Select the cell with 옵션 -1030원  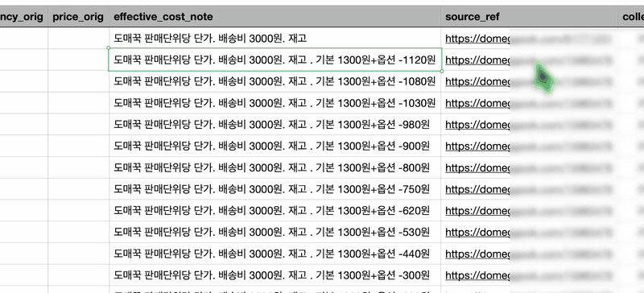[x=275, y=103]
